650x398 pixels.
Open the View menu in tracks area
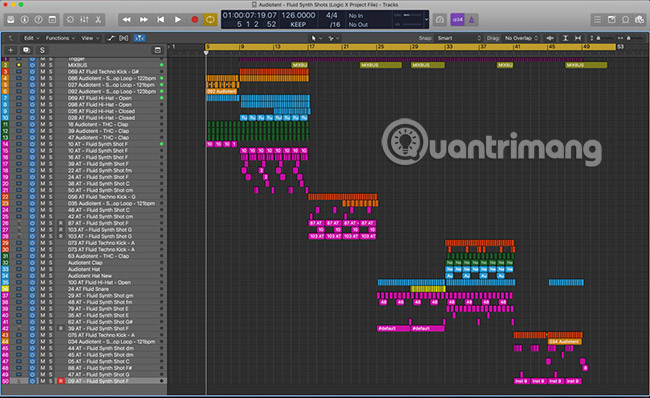(90, 38)
